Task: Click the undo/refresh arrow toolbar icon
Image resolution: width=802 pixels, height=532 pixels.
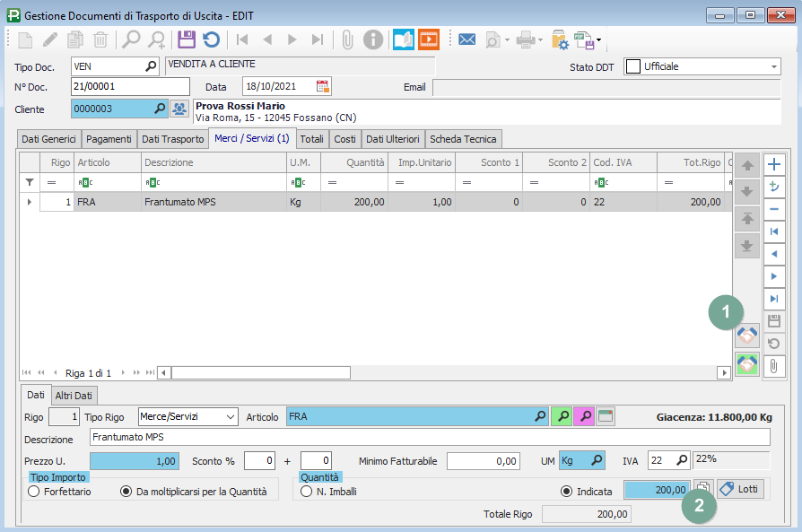Action: (211, 39)
